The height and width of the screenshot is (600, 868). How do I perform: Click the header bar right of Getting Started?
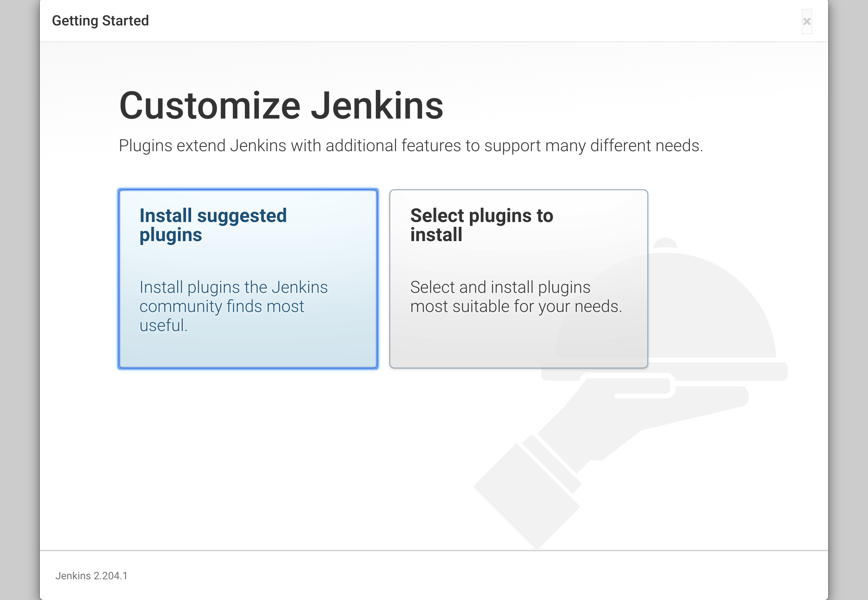[x=438, y=21]
